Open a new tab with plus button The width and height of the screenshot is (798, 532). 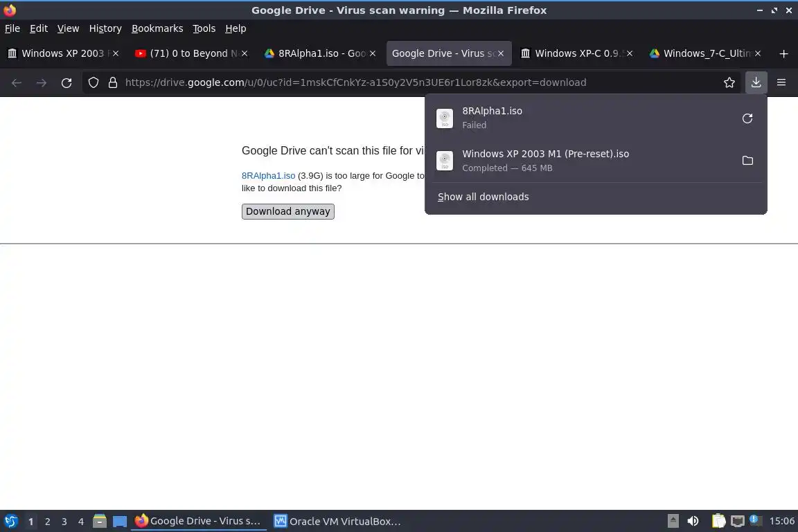tap(783, 53)
